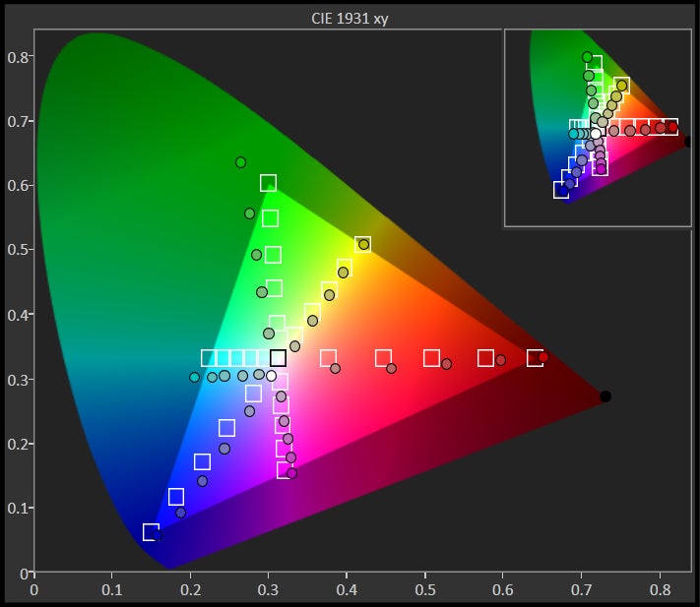Click red measured circle near x 0.60
The image size is (700, 607).
point(500,360)
